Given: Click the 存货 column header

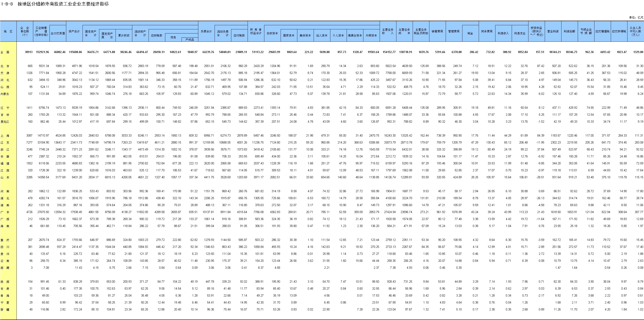Looking at the screenshot, I should (x=173, y=37).
